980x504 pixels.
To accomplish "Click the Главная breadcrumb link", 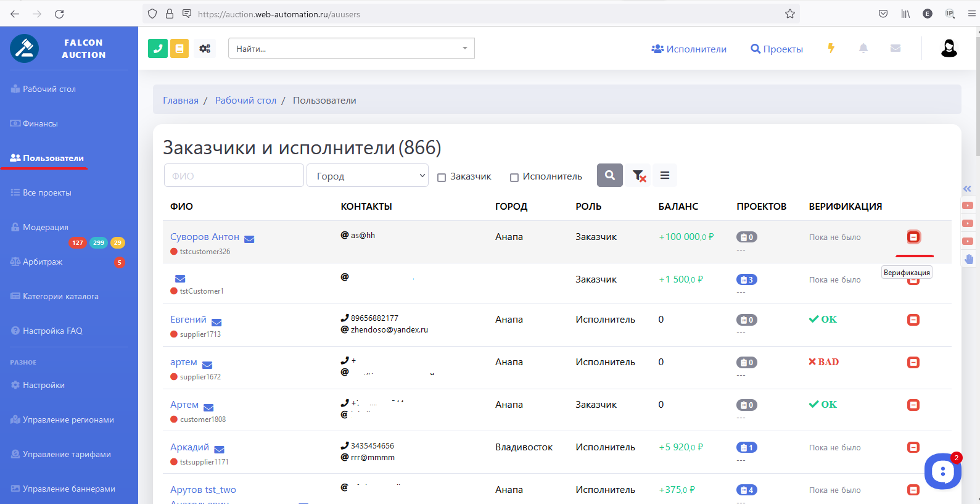I will coord(181,100).
